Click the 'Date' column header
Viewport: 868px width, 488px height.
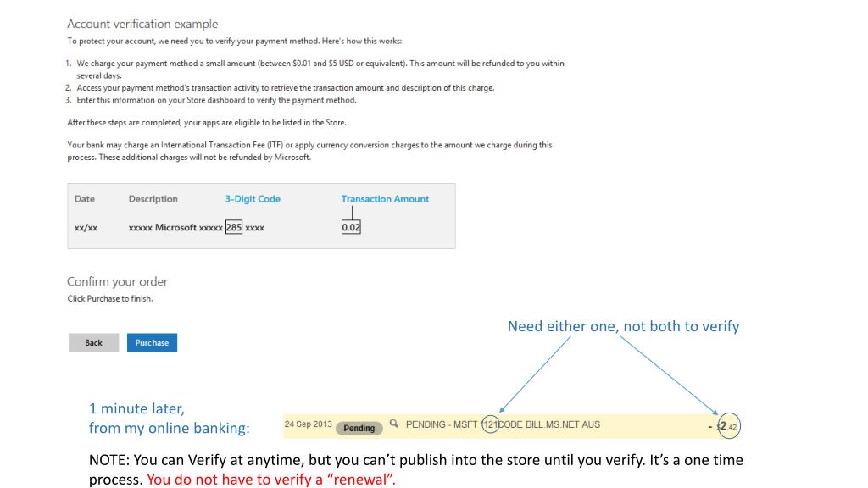tap(85, 198)
